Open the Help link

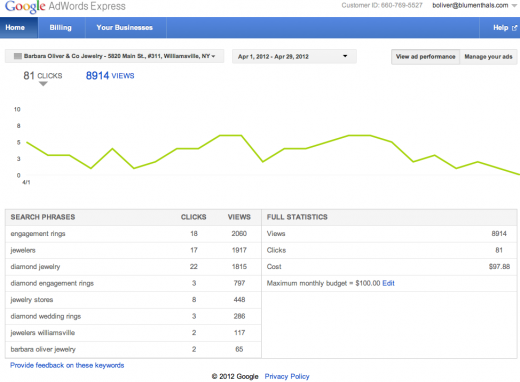(500, 28)
